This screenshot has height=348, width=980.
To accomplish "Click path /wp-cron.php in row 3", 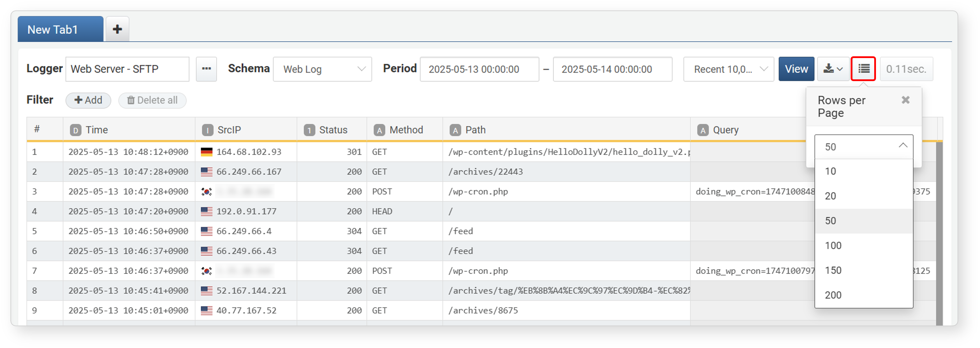I will pyautogui.click(x=478, y=192).
